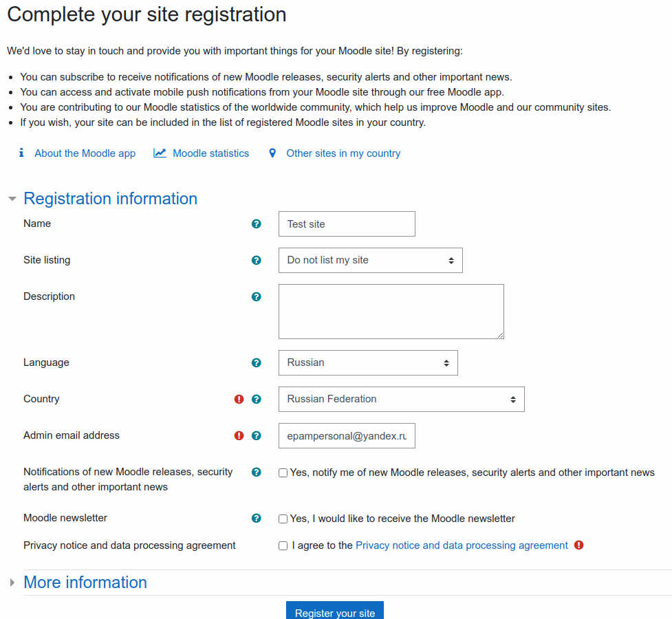The image size is (672, 619).
Task: Collapse the Registration information section
Action: pos(110,199)
